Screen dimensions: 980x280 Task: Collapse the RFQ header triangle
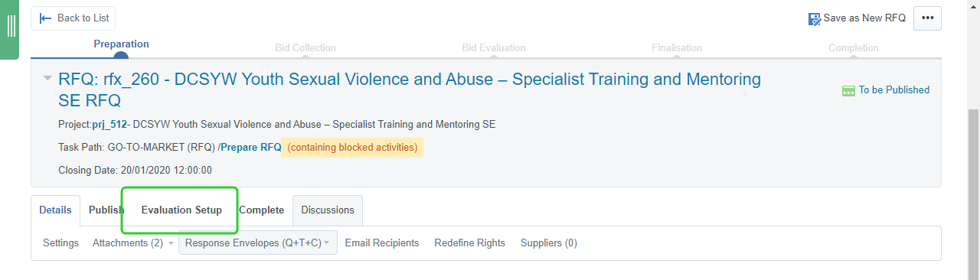47,78
